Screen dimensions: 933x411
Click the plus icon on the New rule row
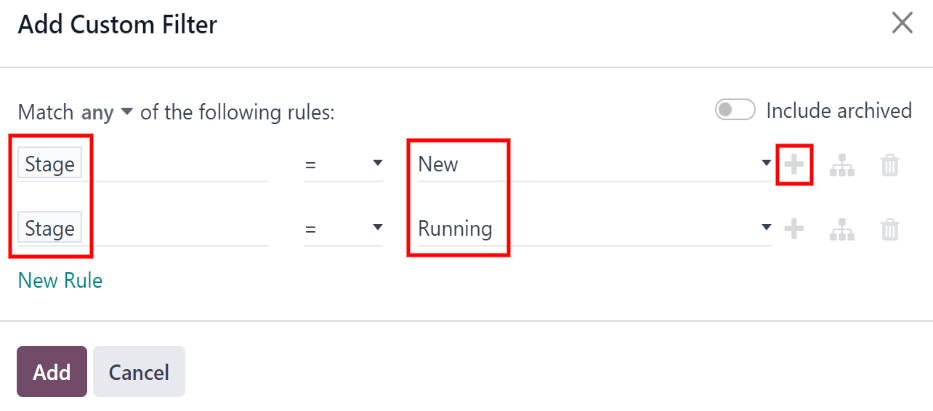point(794,165)
